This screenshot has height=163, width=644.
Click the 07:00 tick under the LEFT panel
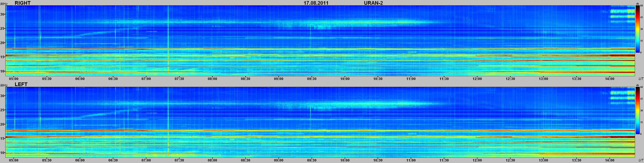point(146,160)
